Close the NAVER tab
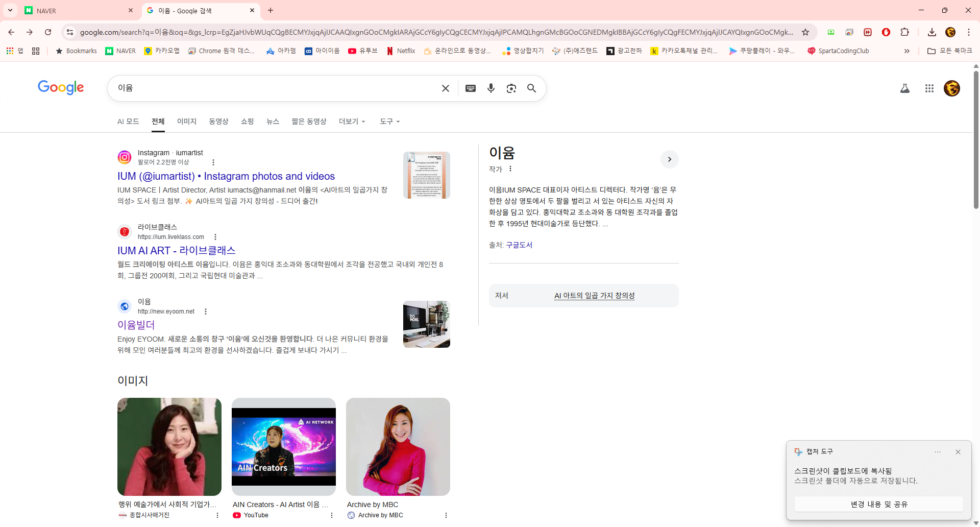This screenshot has width=980, height=527. 131,10
